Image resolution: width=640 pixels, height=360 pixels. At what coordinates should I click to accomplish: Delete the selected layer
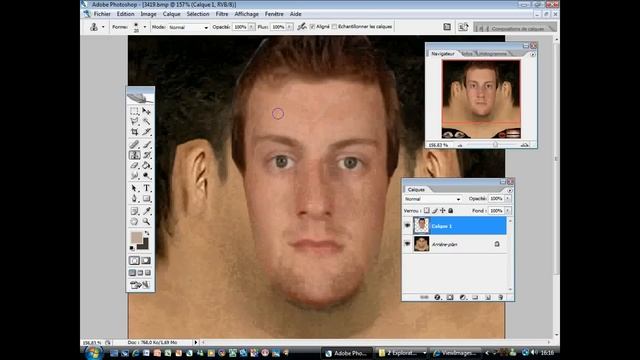tap(500, 297)
